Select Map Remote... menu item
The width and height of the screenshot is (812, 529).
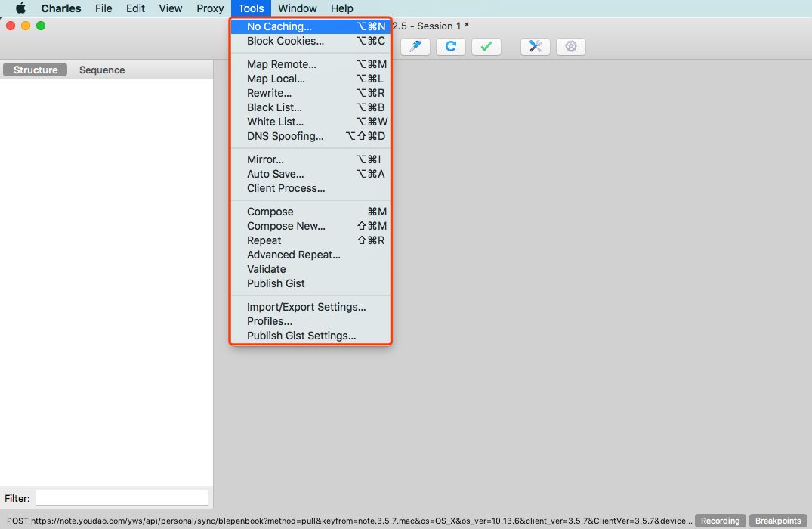[x=310, y=64]
